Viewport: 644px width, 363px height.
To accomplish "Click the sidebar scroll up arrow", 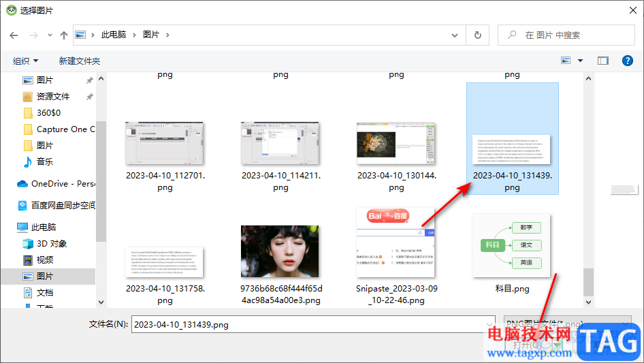I will pos(101,78).
